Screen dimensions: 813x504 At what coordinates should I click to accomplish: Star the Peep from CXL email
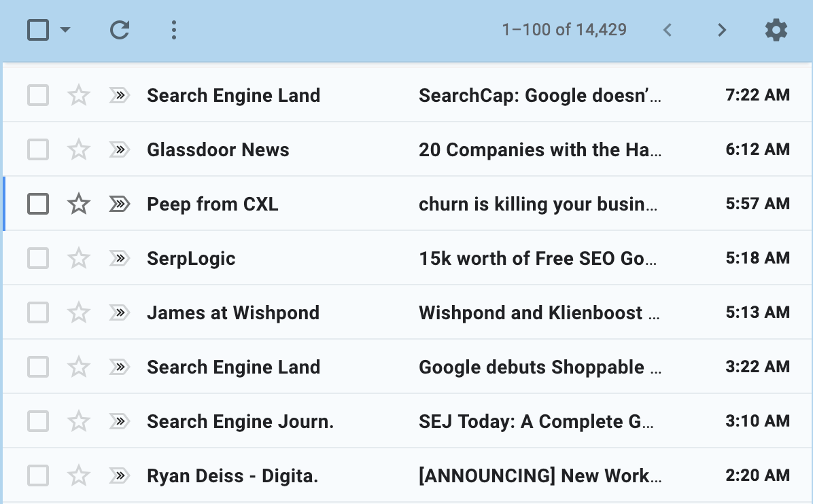click(79, 204)
